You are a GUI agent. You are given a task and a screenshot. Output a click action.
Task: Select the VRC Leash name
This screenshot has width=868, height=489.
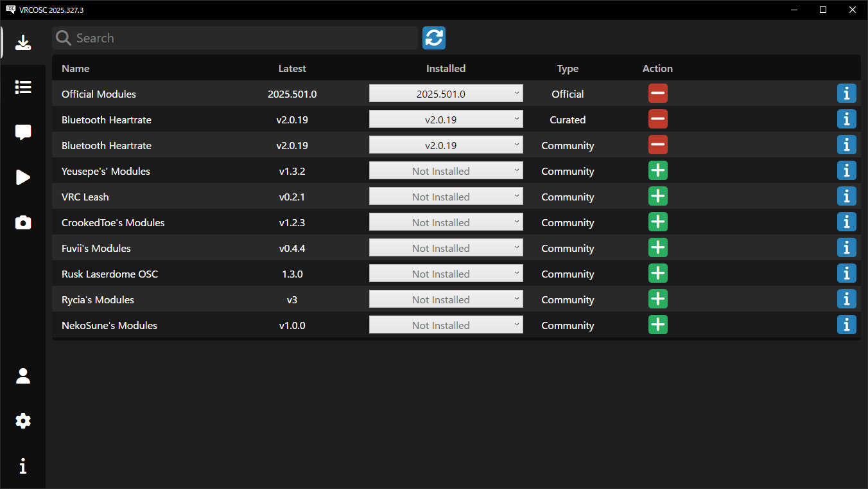pos(85,197)
